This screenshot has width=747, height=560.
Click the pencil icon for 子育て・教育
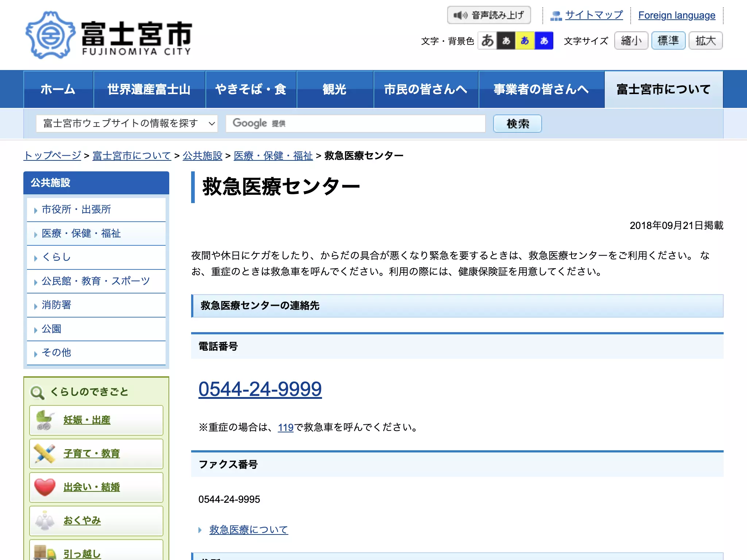coord(45,454)
